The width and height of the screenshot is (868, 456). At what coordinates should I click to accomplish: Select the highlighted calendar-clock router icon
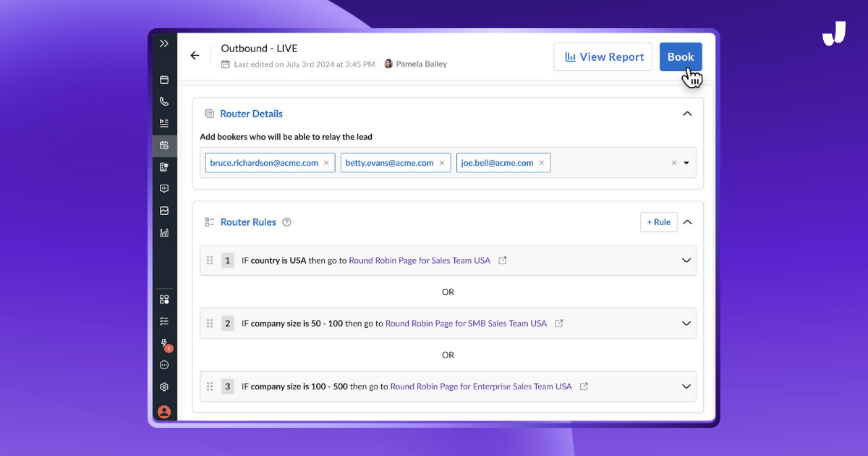(x=164, y=145)
